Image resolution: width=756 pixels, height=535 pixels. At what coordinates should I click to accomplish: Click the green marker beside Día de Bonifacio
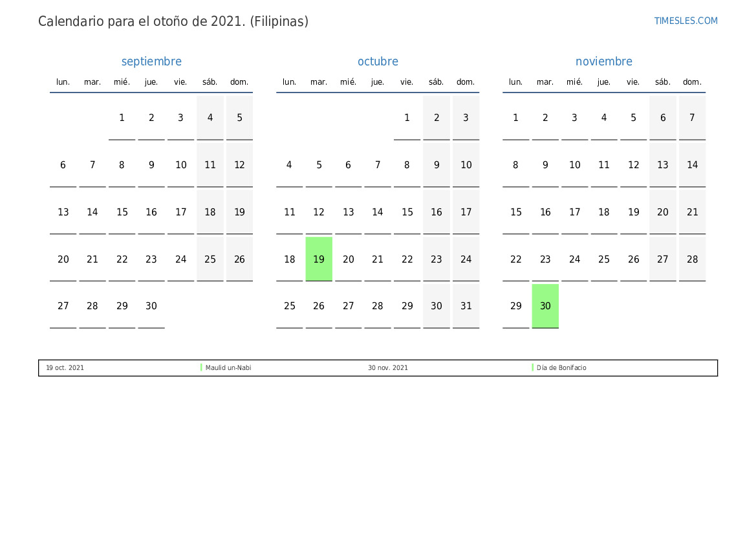pyautogui.click(x=533, y=367)
